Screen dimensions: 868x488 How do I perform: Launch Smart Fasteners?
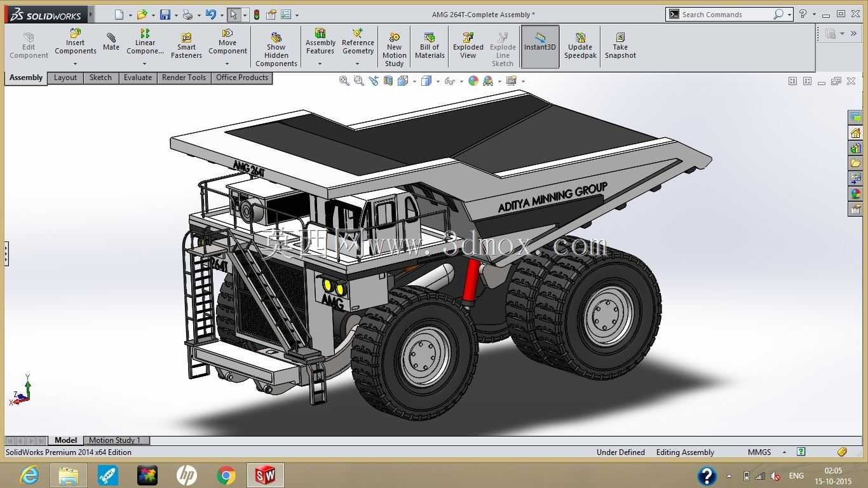[186, 46]
